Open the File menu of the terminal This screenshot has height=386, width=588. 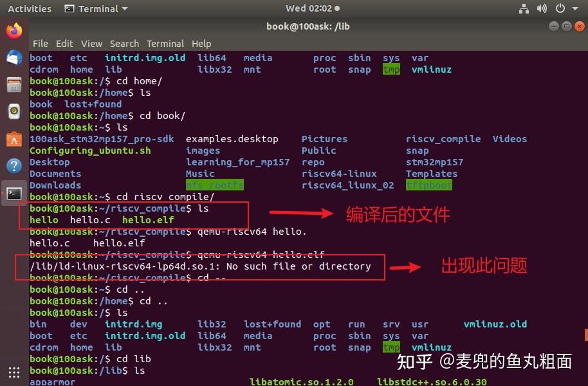point(41,44)
